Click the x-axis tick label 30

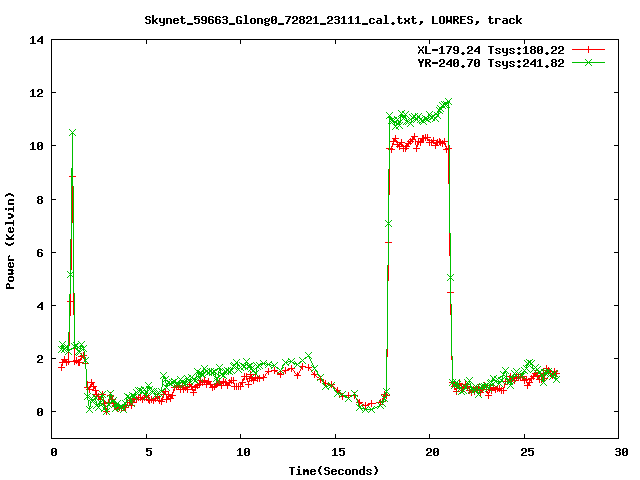tap(621, 452)
